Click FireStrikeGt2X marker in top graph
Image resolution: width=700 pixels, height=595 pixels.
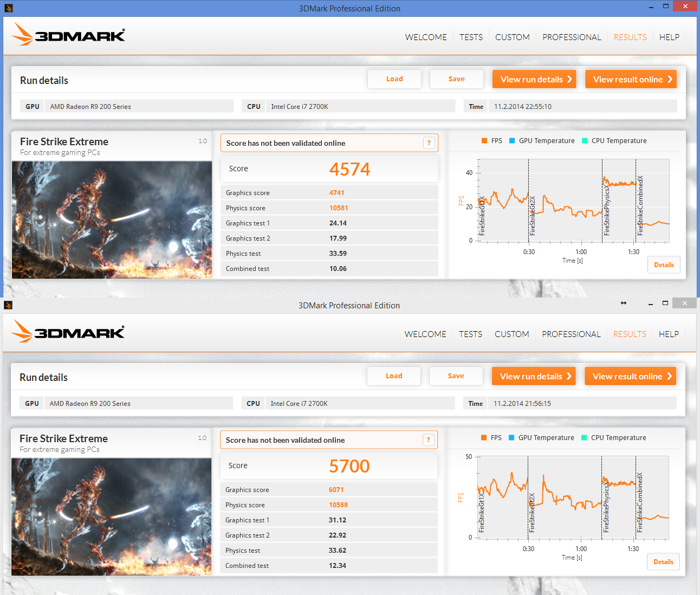(x=533, y=216)
